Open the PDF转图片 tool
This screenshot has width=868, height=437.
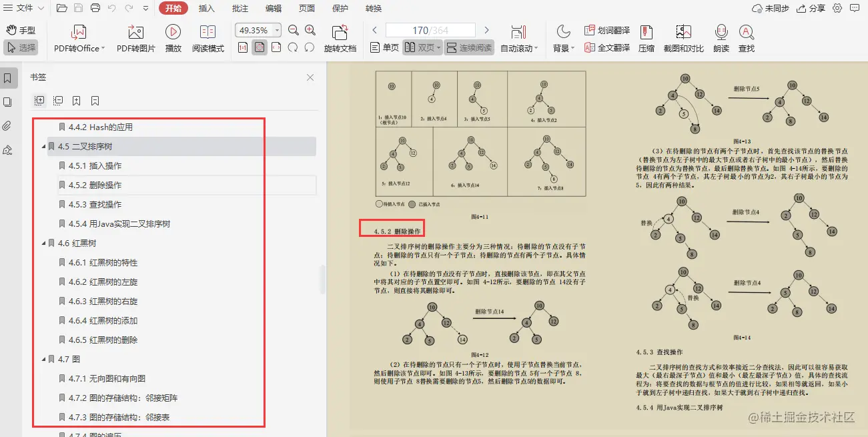pos(135,38)
